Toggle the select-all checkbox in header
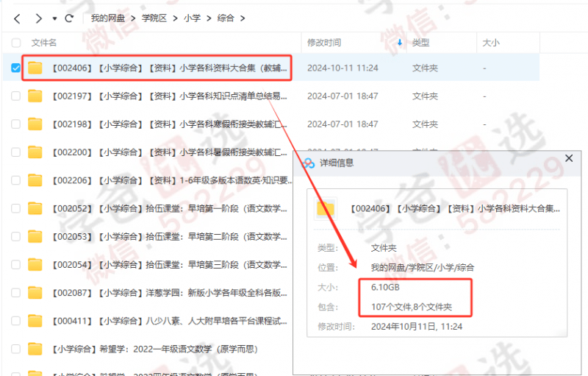The image size is (588, 376). 15,43
